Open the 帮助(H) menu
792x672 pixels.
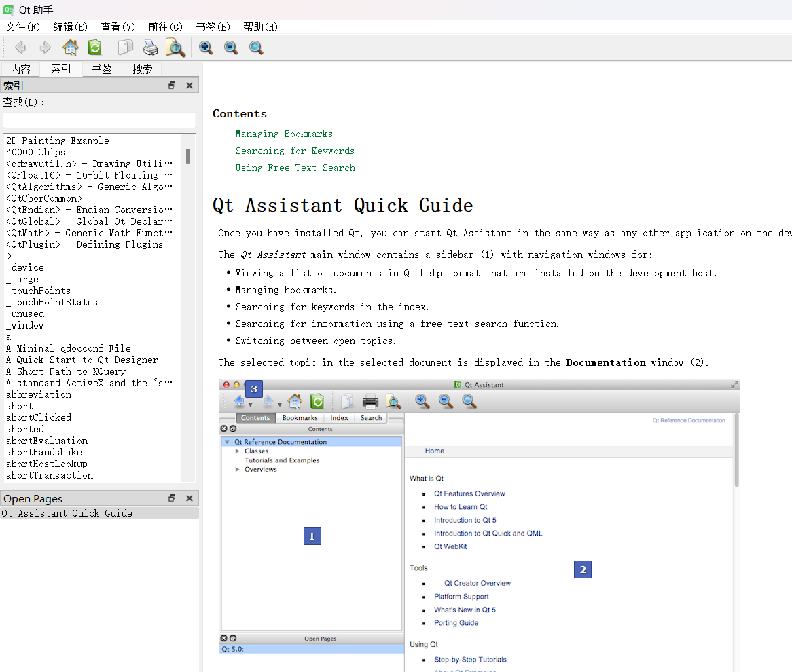pyautogui.click(x=260, y=26)
